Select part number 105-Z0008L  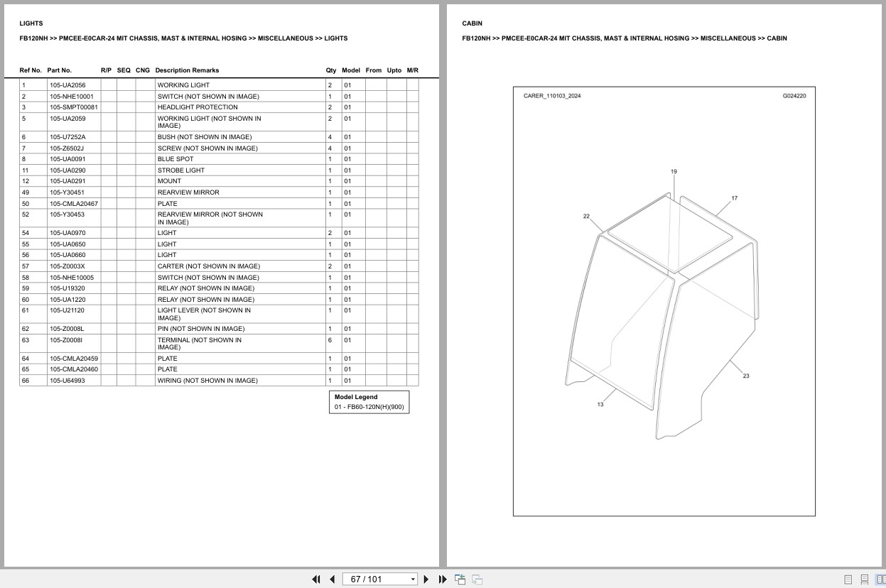click(67, 329)
